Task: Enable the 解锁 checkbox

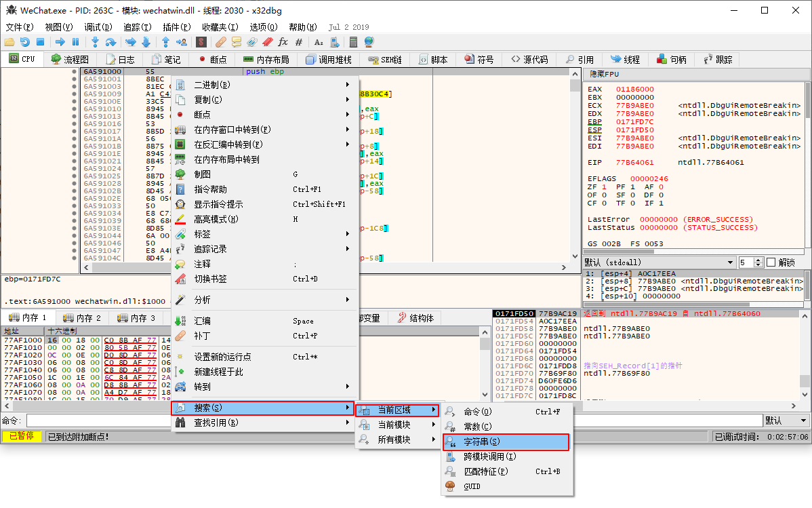Action: point(771,262)
